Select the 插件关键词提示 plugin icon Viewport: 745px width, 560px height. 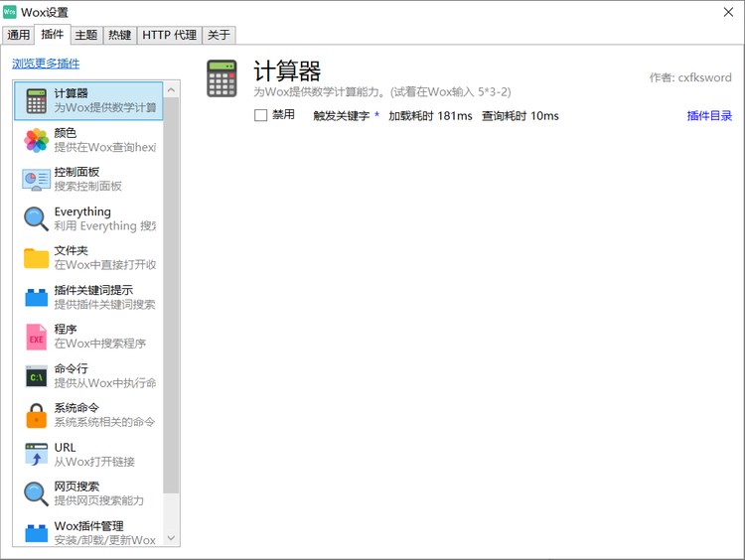(x=36, y=297)
